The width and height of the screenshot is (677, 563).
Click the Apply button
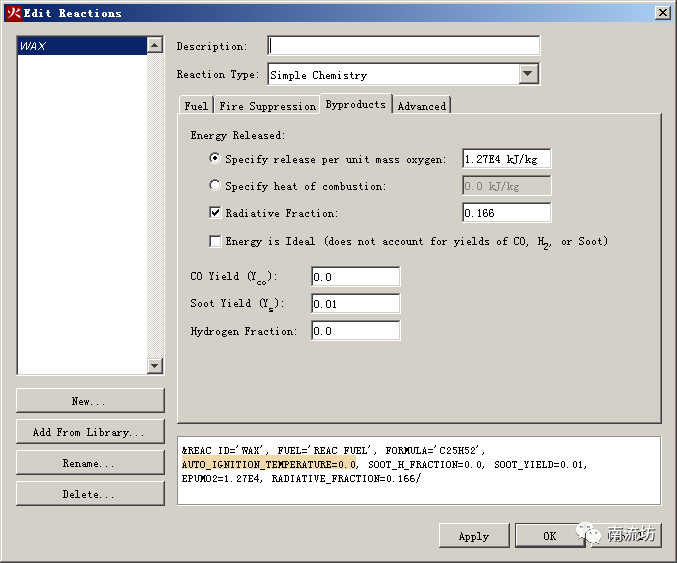[x=473, y=536]
